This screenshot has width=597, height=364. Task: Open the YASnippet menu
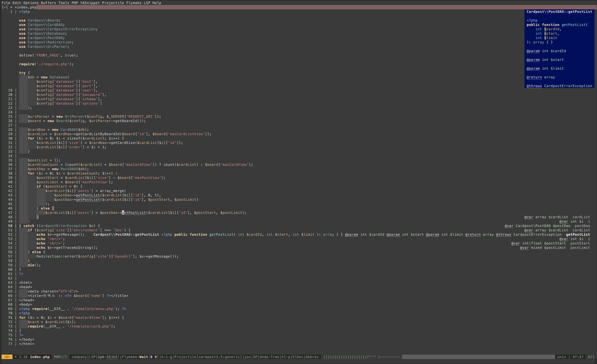90,3
